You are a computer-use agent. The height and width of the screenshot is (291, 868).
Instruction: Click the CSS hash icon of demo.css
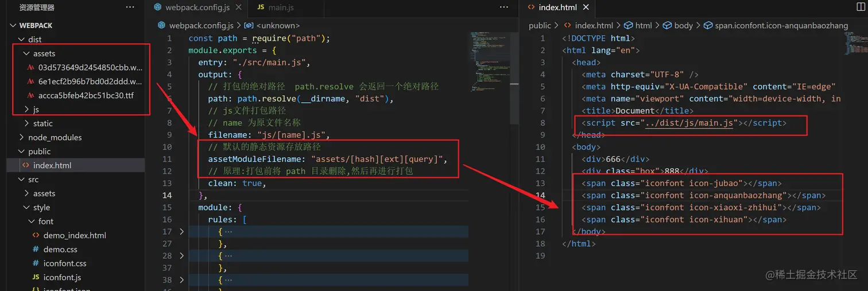point(36,250)
